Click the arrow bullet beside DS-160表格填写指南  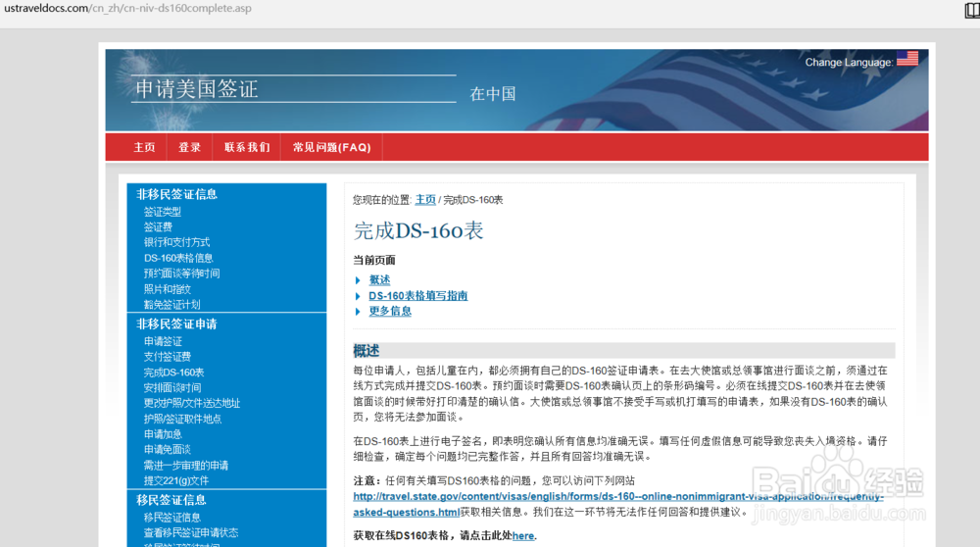coord(358,296)
